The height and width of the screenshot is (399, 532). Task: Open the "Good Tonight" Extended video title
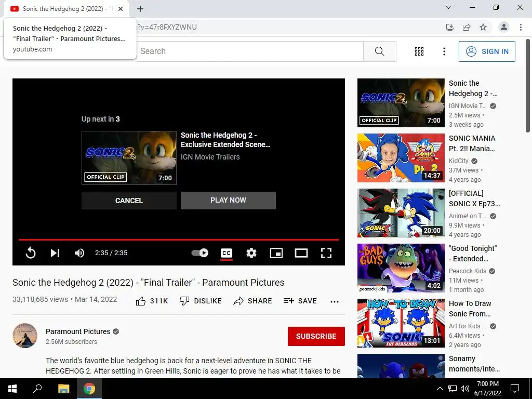472,254
